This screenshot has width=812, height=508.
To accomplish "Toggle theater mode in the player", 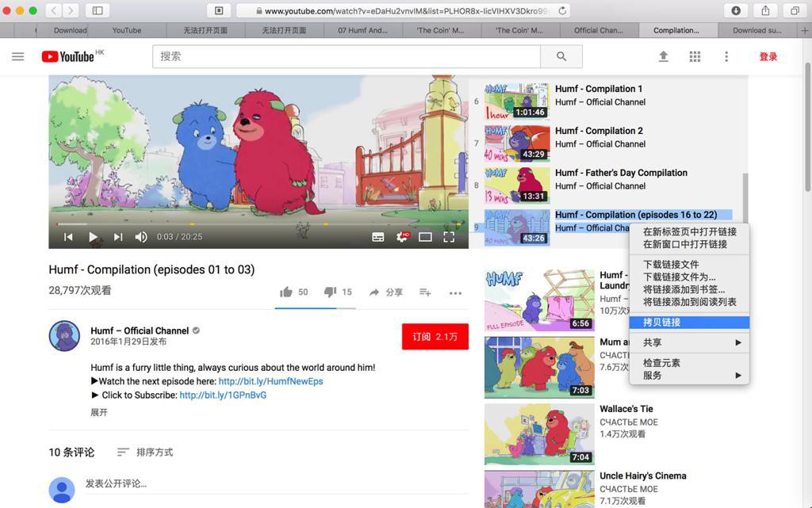I will click(x=425, y=237).
